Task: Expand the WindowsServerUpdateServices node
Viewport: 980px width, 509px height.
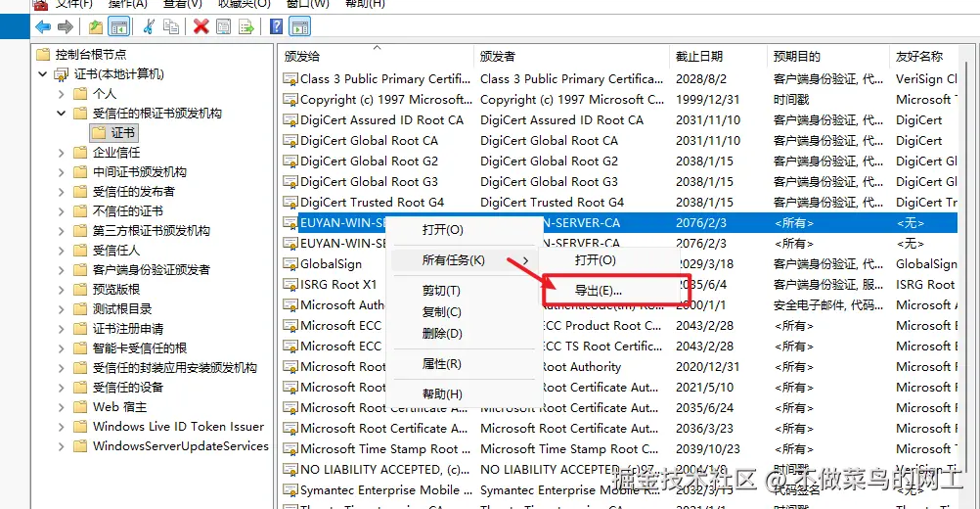Action: pos(62,446)
